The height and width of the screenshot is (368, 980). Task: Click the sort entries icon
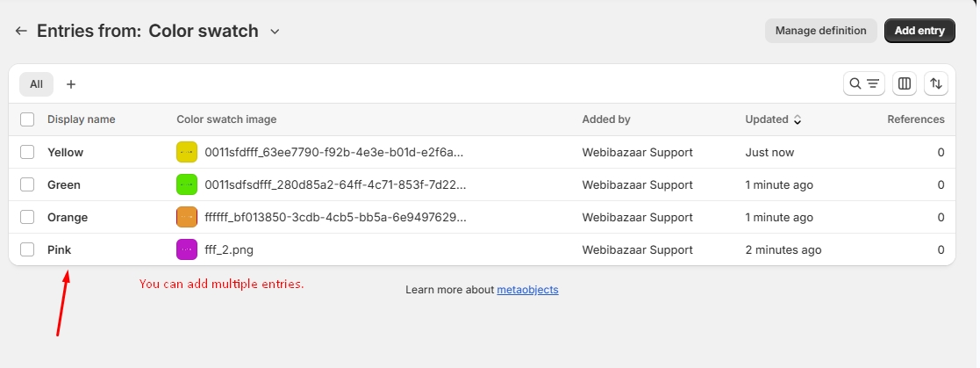[936, 84]
